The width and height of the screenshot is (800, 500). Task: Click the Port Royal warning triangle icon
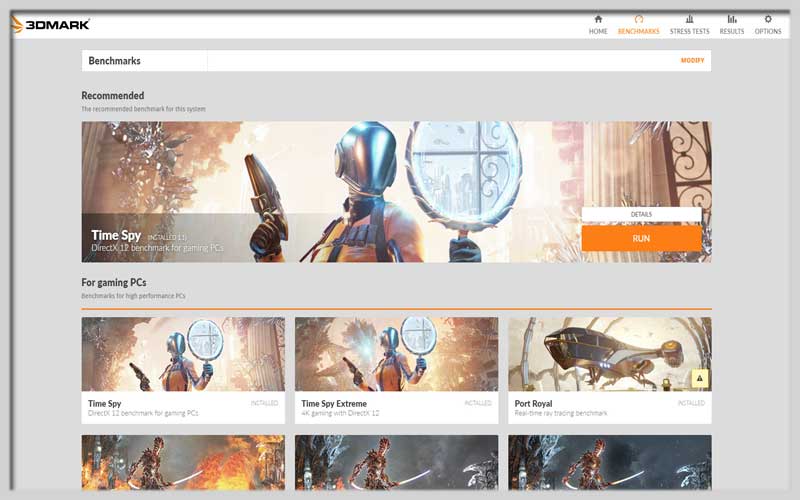699,378
